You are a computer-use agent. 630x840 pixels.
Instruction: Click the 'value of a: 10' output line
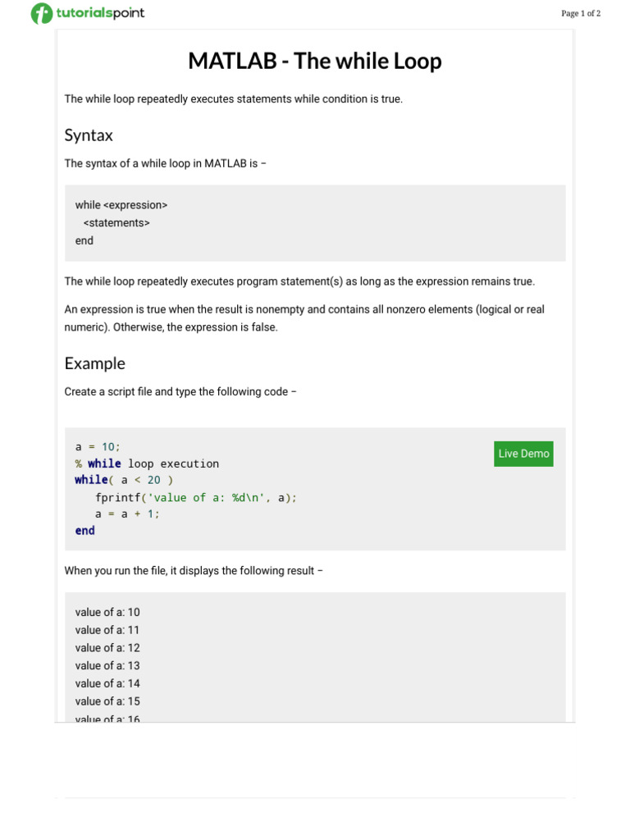(x=107, y=612)
